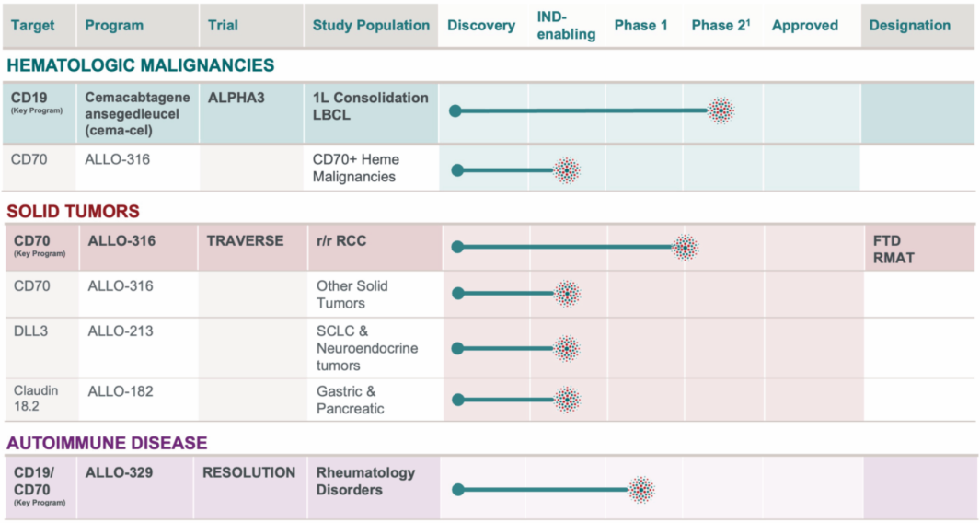
Task: Click the DLL3 ALLO-213 progress marker
Action: coord(567,348)
